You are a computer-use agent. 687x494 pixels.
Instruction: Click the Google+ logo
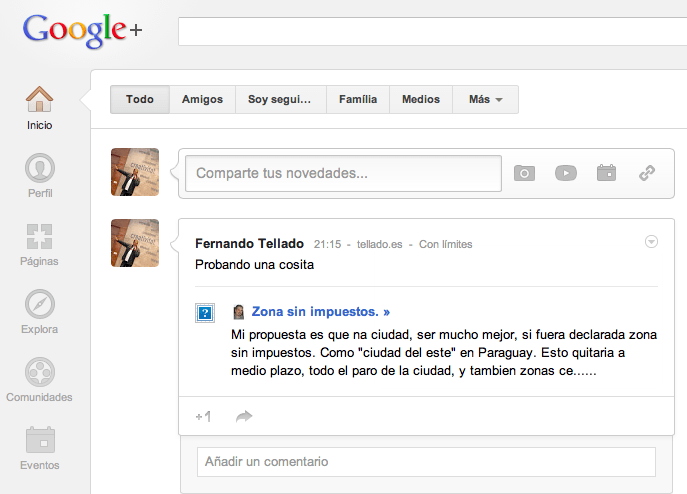(83, 30)
